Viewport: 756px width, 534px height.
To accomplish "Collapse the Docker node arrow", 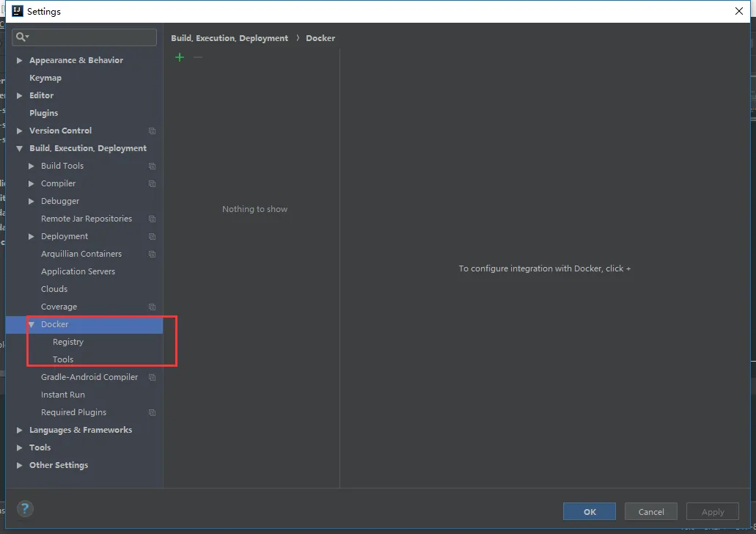I will pos(32,325).
